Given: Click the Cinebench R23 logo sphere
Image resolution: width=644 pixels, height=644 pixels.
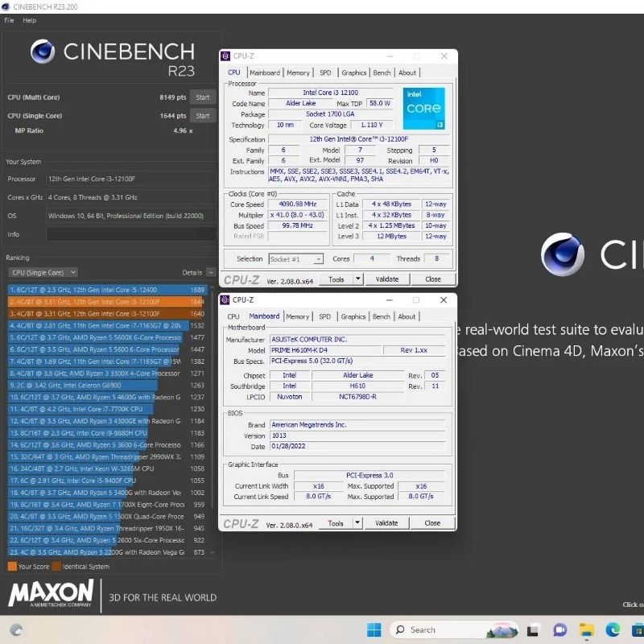Looking at the screenshot, I should tap(43, 52).
